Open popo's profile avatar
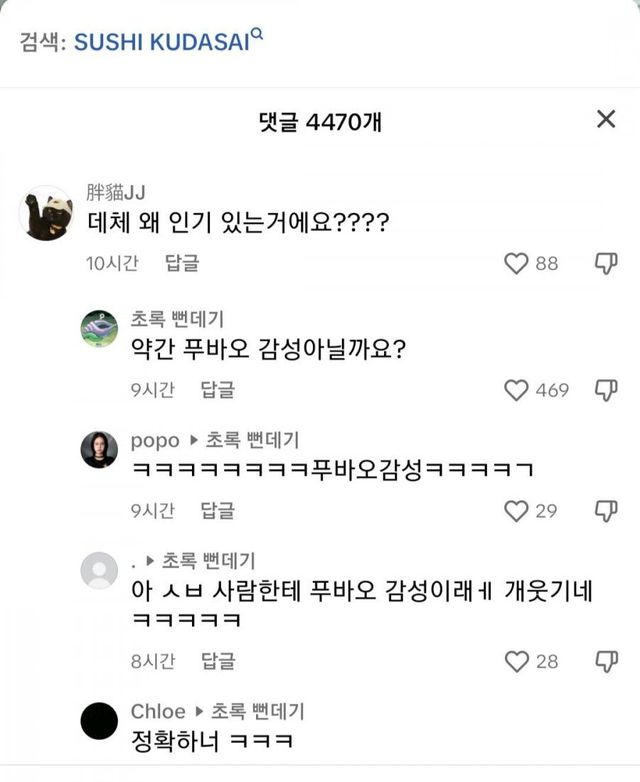 click(x=99, y=450)
